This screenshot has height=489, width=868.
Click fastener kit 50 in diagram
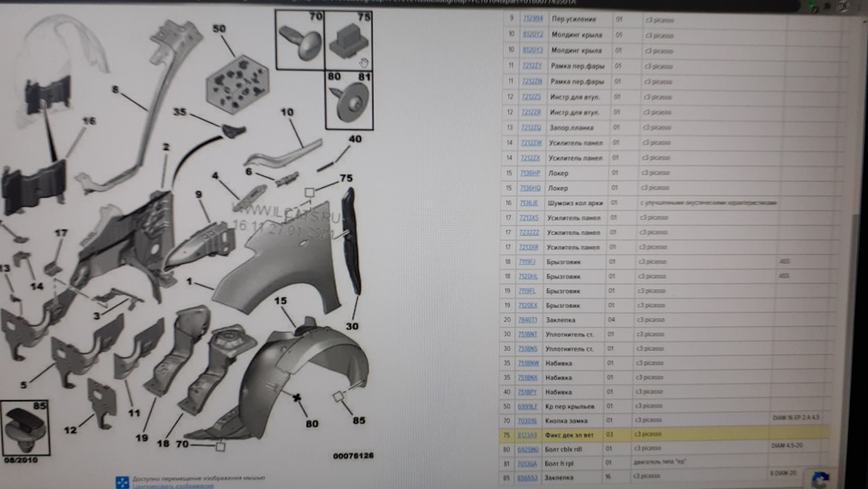[237, 85]
